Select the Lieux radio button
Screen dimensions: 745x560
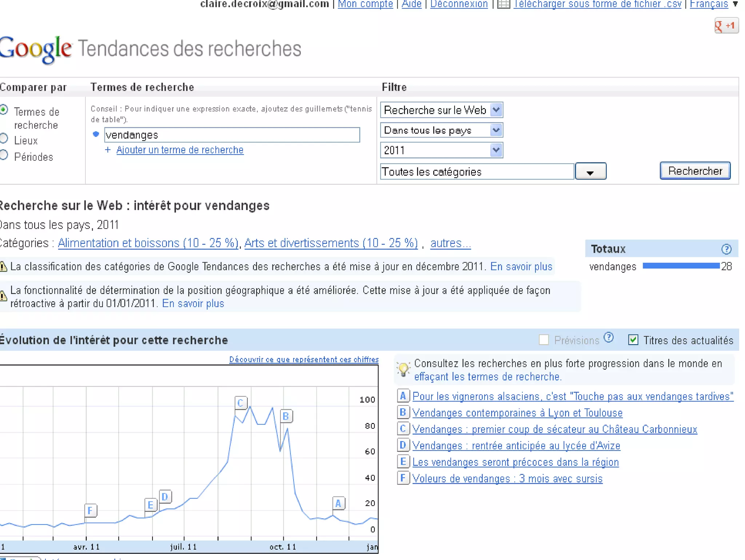point(4,139)
